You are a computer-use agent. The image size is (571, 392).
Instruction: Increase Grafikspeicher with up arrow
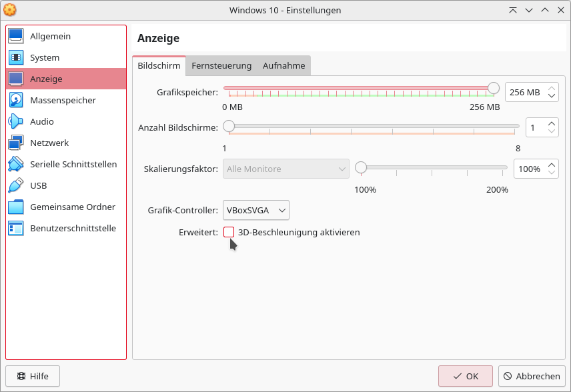(x=552, y=89)
